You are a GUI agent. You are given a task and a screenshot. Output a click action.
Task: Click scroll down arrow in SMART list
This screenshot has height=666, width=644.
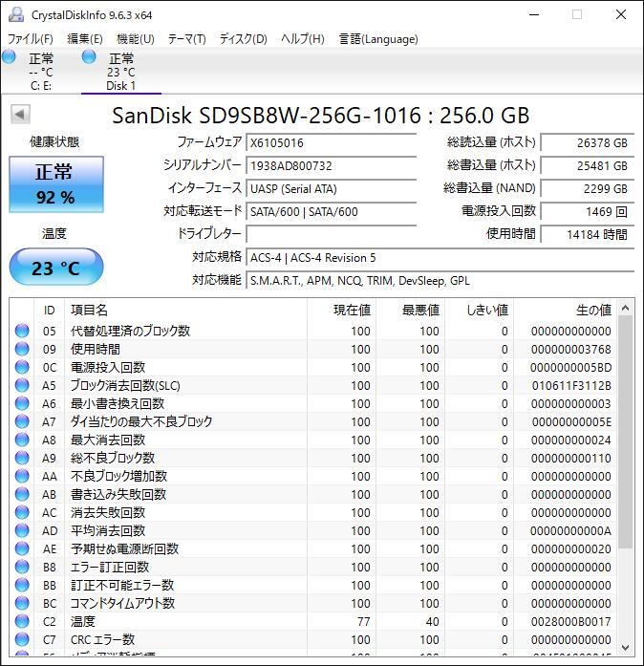pyautogui.click(x=625, y=647)
